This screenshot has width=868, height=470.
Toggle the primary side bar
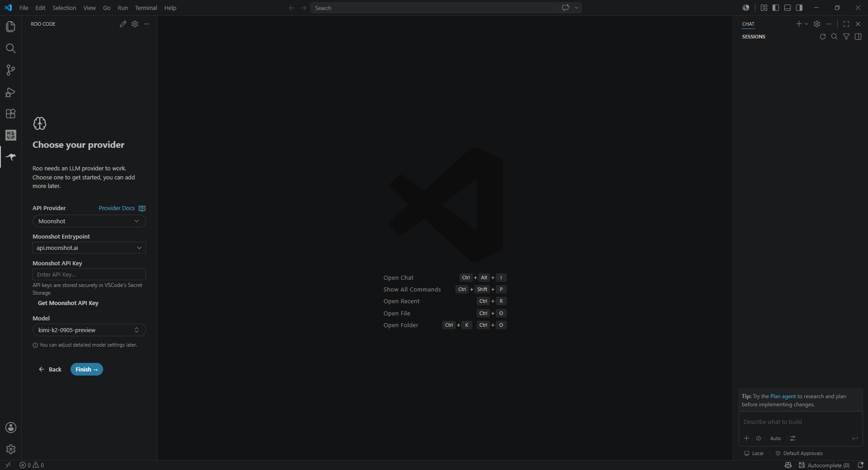click(776, 8)
